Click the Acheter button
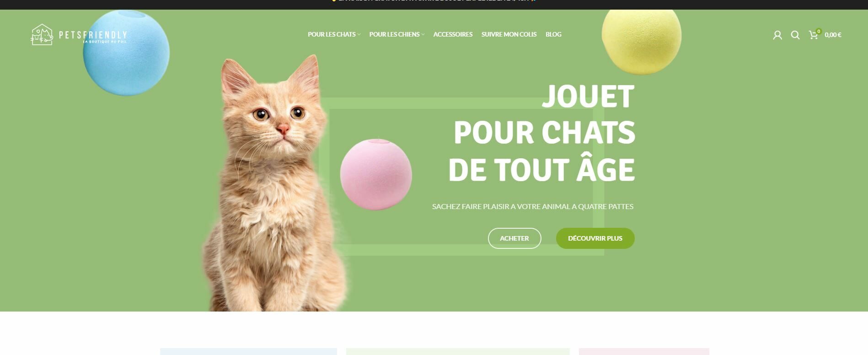The image size is (868, 355). (x=514, y=238)
